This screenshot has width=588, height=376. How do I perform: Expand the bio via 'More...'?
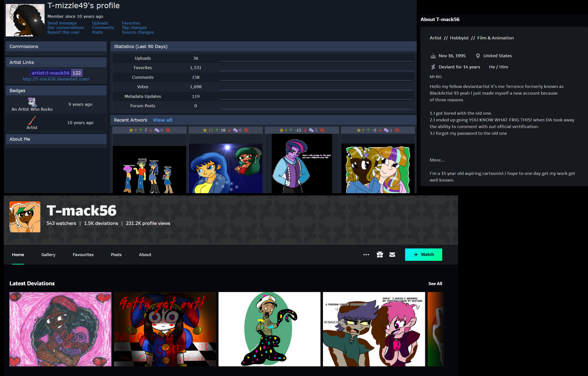pos(437,160)
